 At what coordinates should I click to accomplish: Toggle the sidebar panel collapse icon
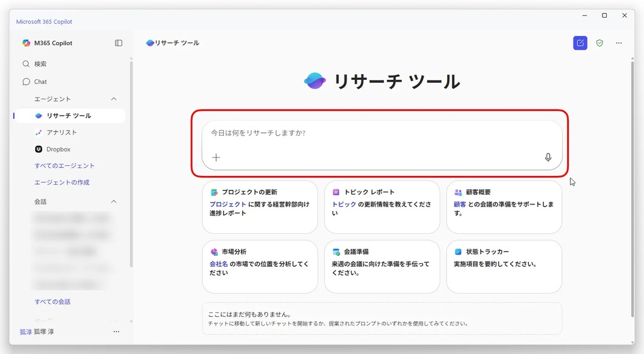point(119,43)
